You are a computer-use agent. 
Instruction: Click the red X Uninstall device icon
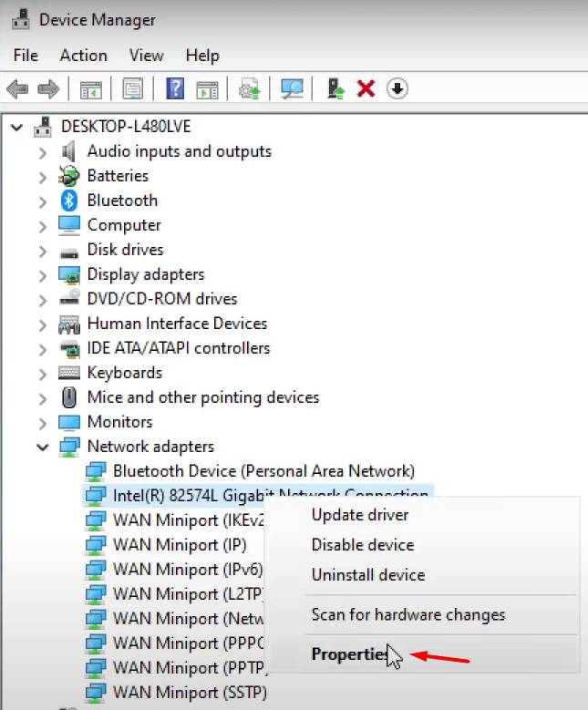[366, 88]
